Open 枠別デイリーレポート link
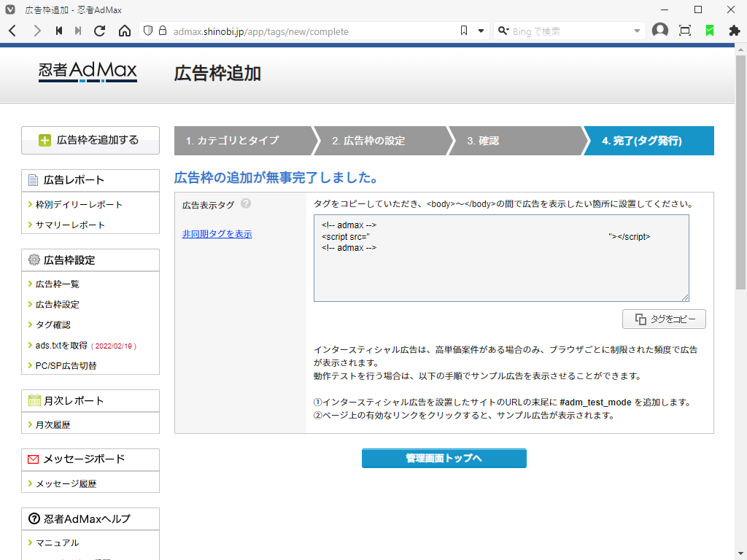The height and width of the screenshot is (560, 747). click(79, 205)
